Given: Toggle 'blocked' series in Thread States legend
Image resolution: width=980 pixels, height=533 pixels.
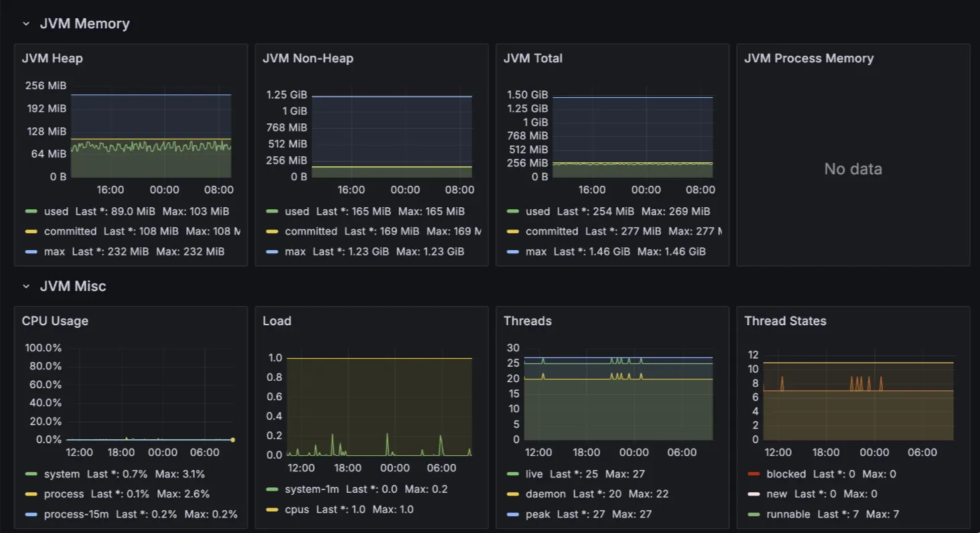Looking at the screenshot, I should point(786,474).
